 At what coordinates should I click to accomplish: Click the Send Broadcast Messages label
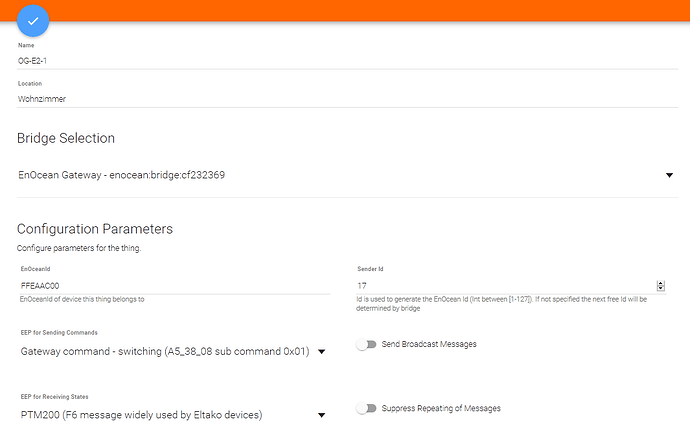(x=431, y=344)
